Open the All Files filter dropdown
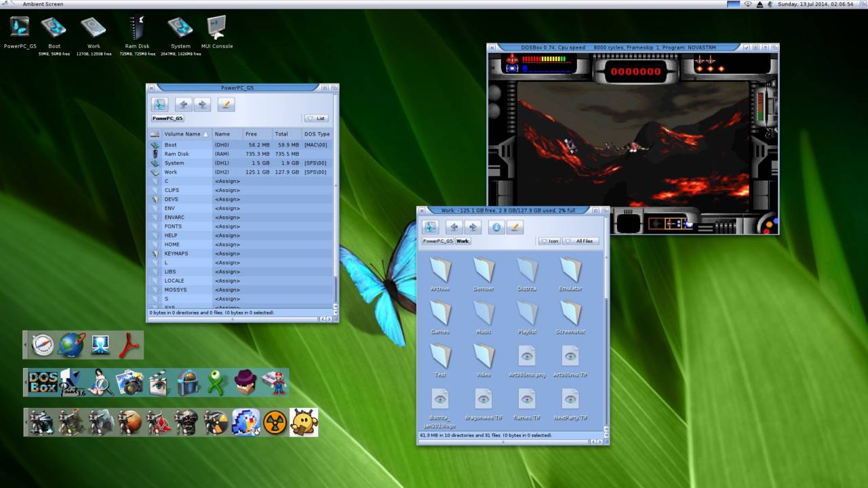The width and height of the screenshot is (868, 488). (580, 241)
